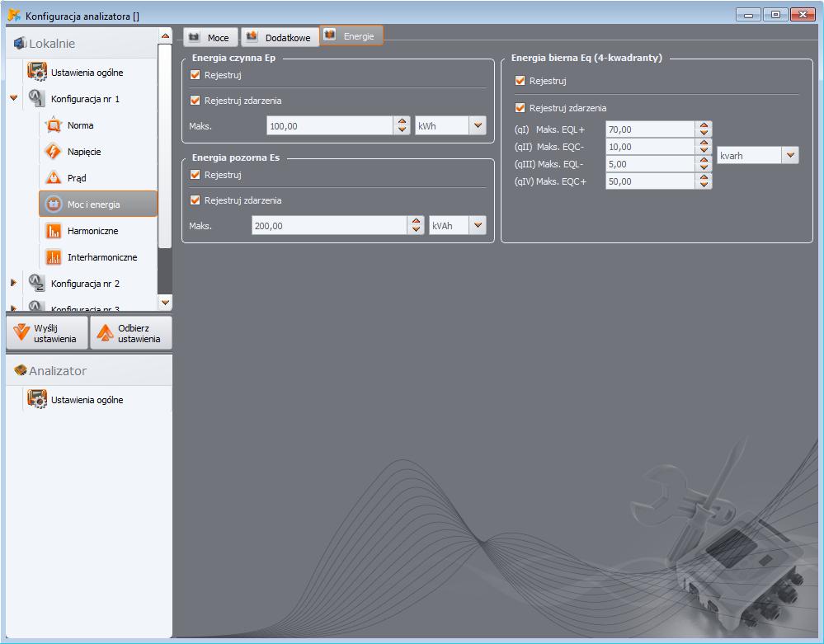Click the Wyślij ustawienia button
Screen dimensions: 824x644
(x=47, y=333)
